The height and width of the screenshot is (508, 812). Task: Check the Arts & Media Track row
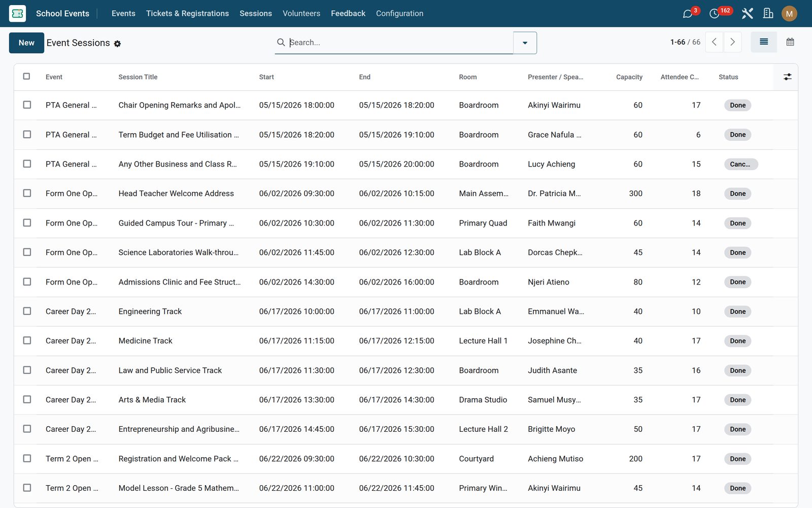tap(27, 399)
